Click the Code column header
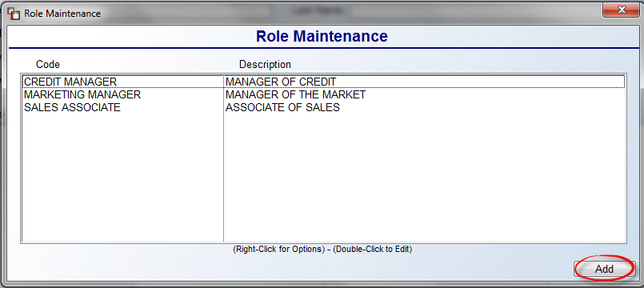 click(x=48, y=65)
